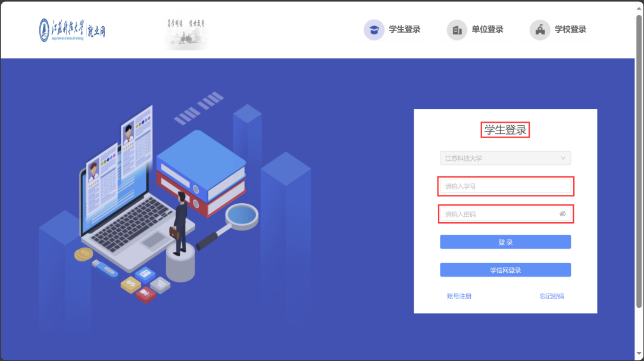This screenshot has width=644, height=361.
Task: Focus the 请输入密码 password field
Action: (497, 214)
